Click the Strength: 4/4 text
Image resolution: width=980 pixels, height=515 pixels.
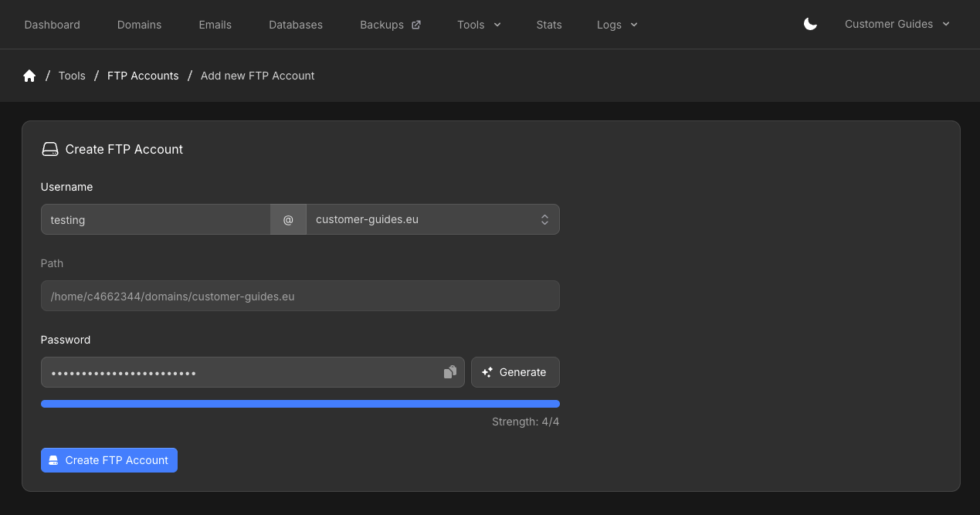tap(525, 422)
